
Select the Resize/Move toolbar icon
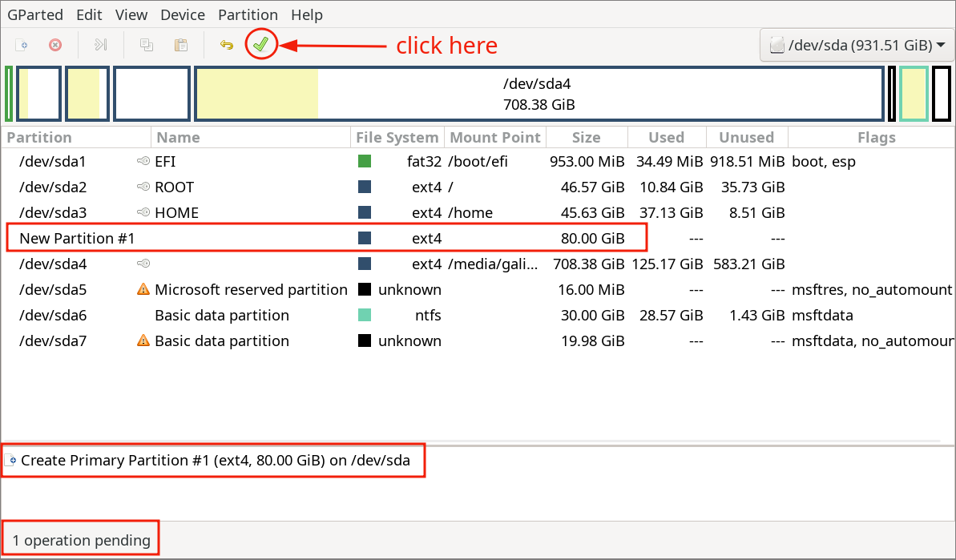point(100,45)
